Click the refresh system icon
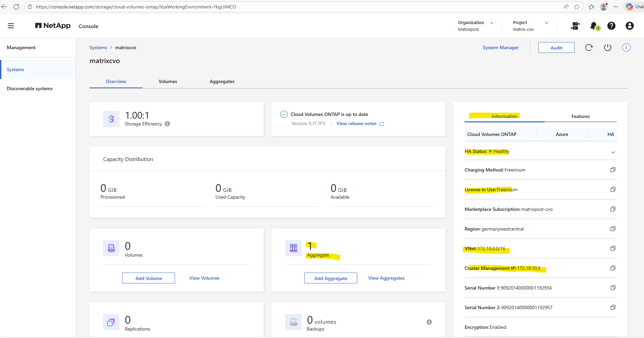Viewport: 644px width, 338px height. 589,47
